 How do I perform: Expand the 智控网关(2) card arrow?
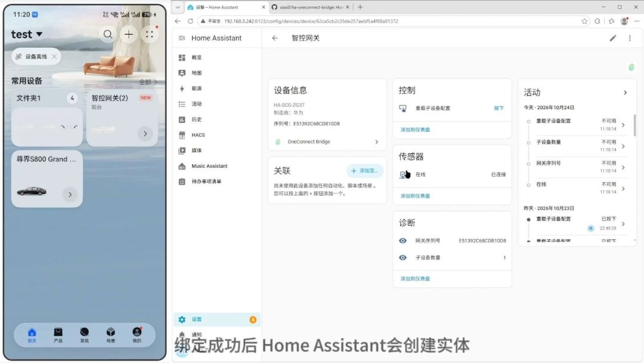(x=145, y=134)
